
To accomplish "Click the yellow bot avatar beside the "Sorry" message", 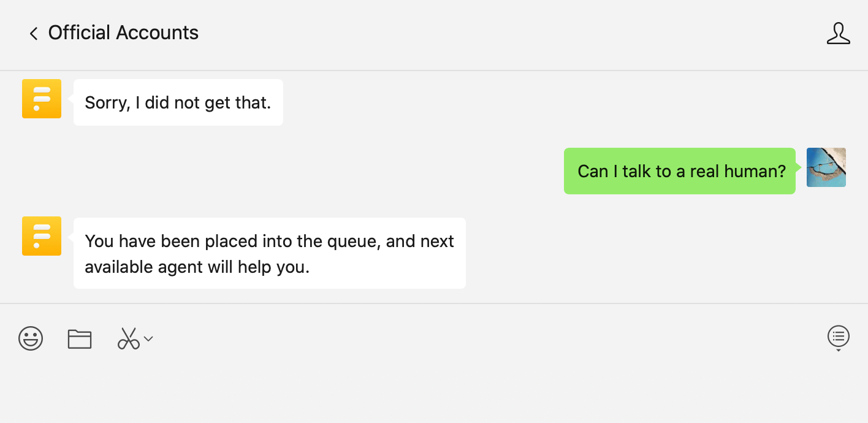I will [x=42, y=99].
